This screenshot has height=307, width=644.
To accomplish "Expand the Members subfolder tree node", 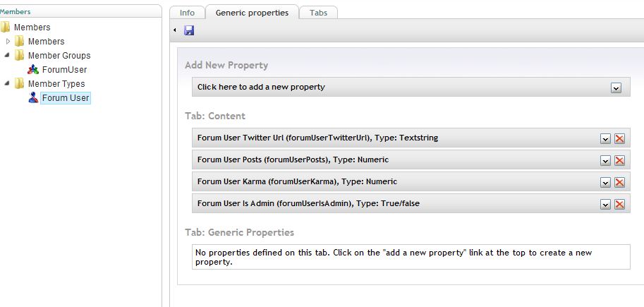I will click(8, 41).
